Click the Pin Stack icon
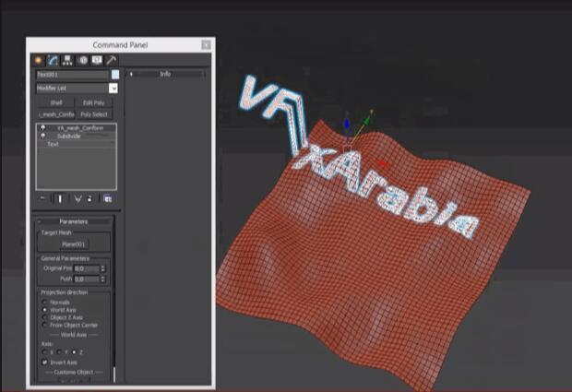The image size is (572, 392). pyautogui.click(x=42, y=198)
